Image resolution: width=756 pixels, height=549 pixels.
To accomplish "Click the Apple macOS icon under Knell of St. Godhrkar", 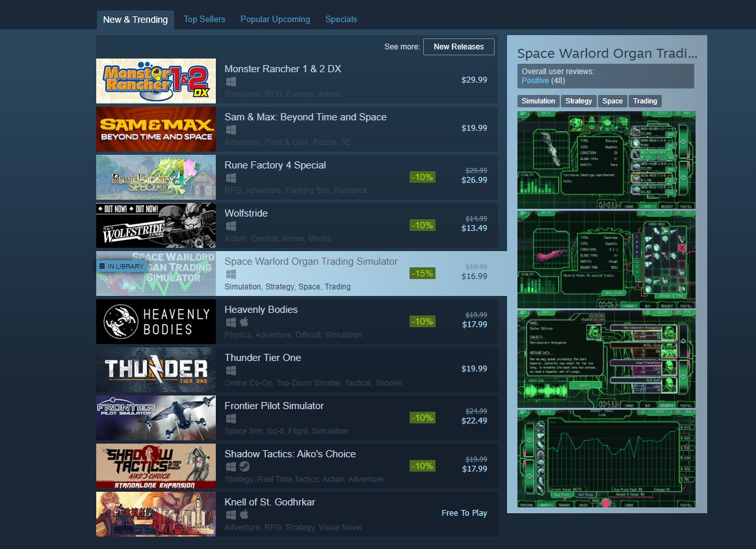I will (244, 515).
